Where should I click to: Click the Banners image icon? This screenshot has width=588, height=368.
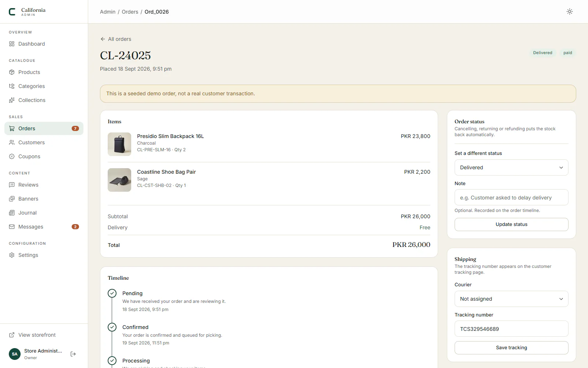(12, 199)
